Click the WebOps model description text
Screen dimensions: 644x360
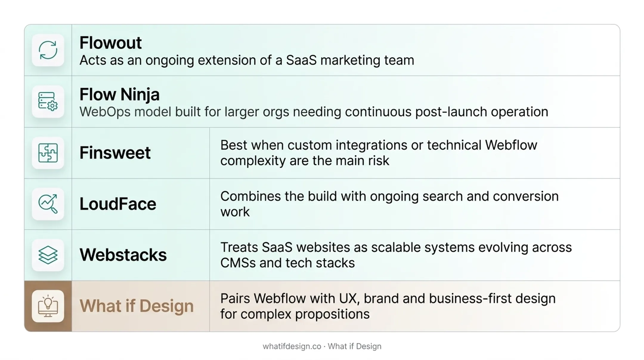point(314,112)
